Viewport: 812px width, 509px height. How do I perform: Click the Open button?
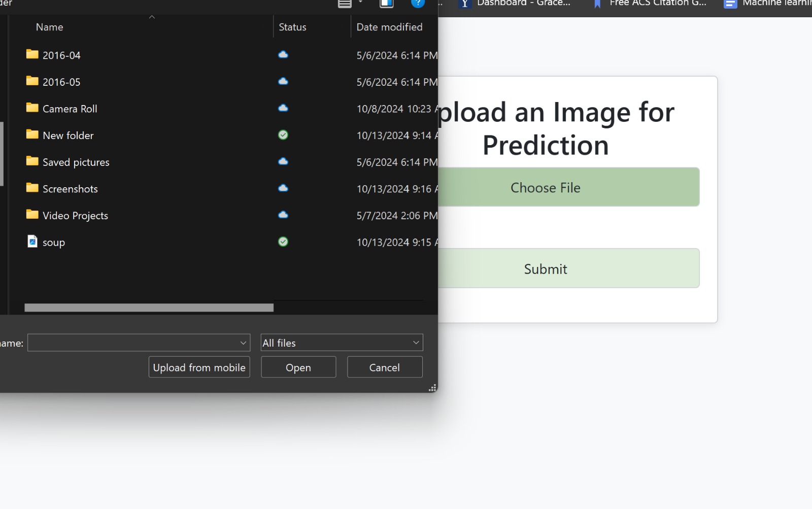click(x=298, y=367)
